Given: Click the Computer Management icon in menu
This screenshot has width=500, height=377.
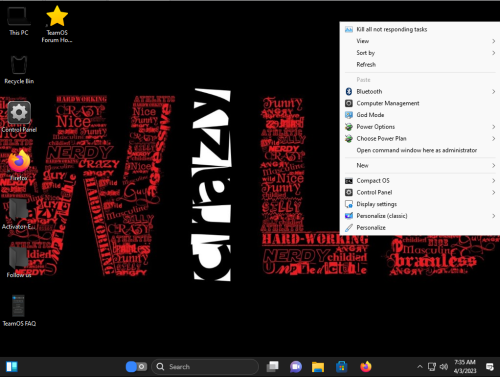Looking at the screenshot, I should [349, 103].
